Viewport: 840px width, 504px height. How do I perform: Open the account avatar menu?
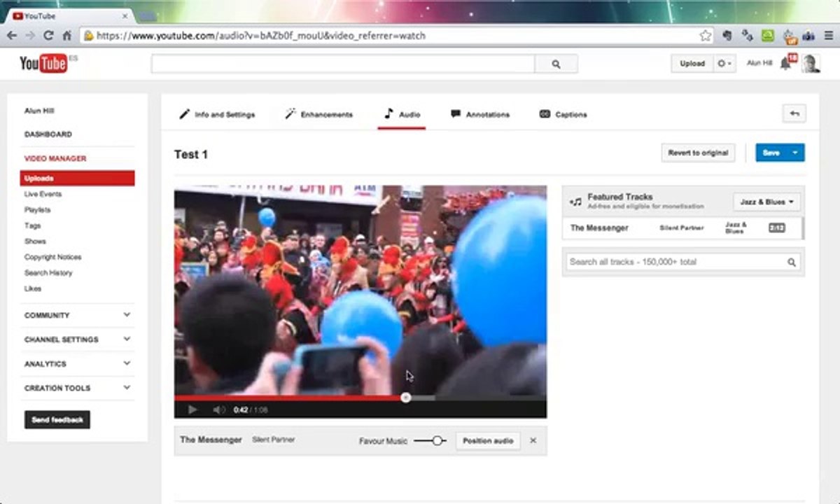[x=811, y=64]
